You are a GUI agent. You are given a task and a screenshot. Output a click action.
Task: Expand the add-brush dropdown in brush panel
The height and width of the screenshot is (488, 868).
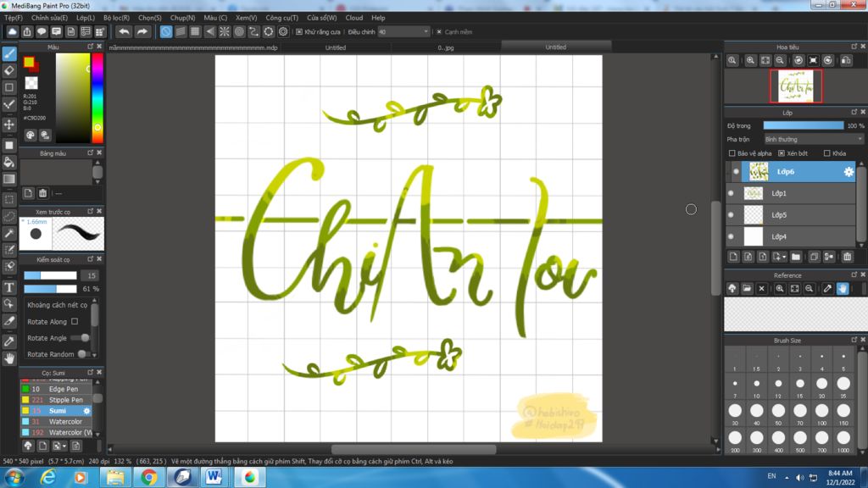[x=64, y=446]
